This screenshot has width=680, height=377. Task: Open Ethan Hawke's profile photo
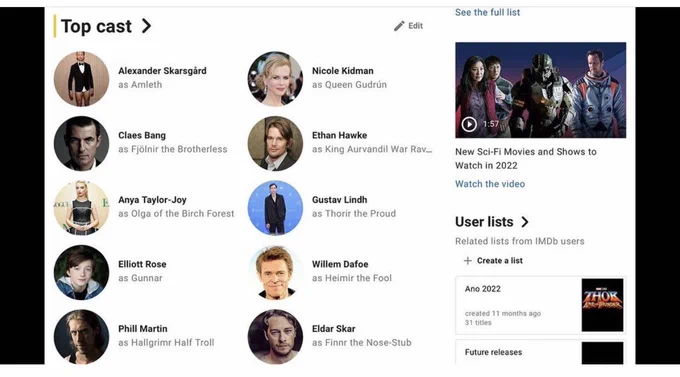coord(275,143)
